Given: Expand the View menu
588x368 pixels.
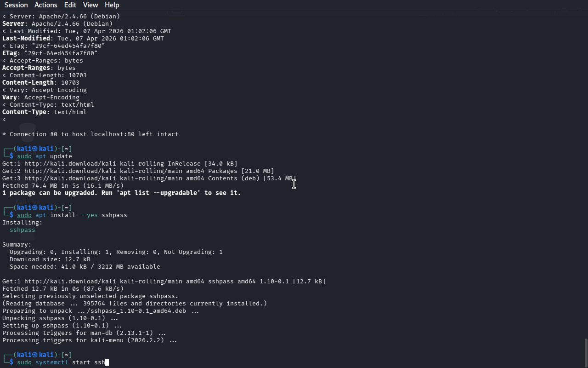Looking at the screenshot, I should coord(90,5).
